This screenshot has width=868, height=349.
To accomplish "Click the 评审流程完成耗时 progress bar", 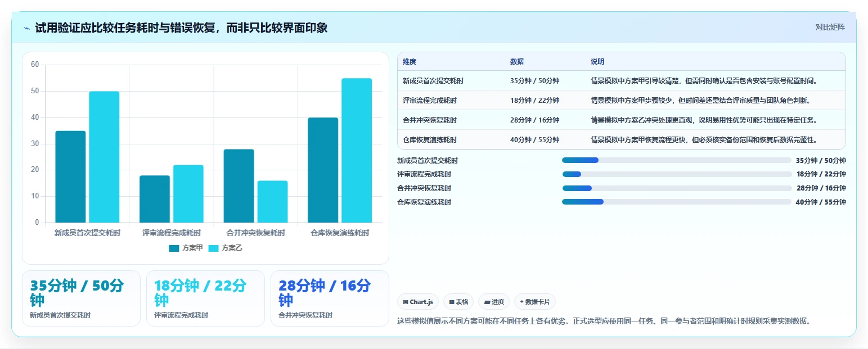I will pos(677,174).
